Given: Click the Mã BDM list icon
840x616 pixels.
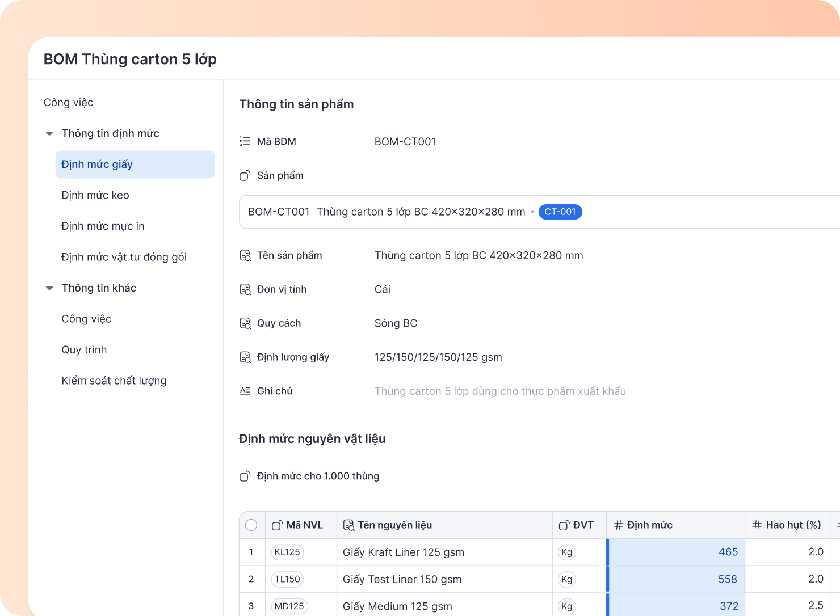Looking at the screenshot, I should 245,141.
